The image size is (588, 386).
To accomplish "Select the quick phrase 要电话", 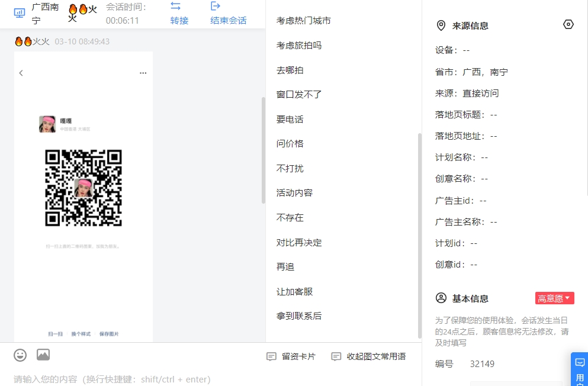I will point(290,119).
